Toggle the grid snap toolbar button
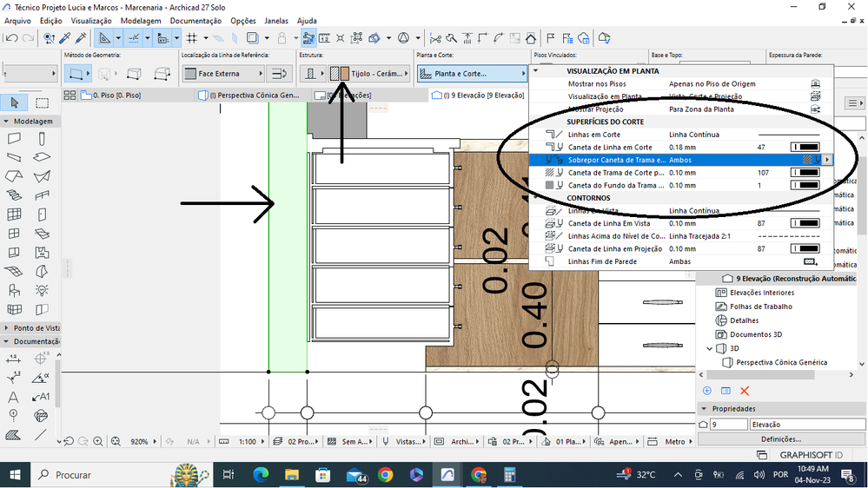This screenshot has width=868, height=488. [191, 38]
